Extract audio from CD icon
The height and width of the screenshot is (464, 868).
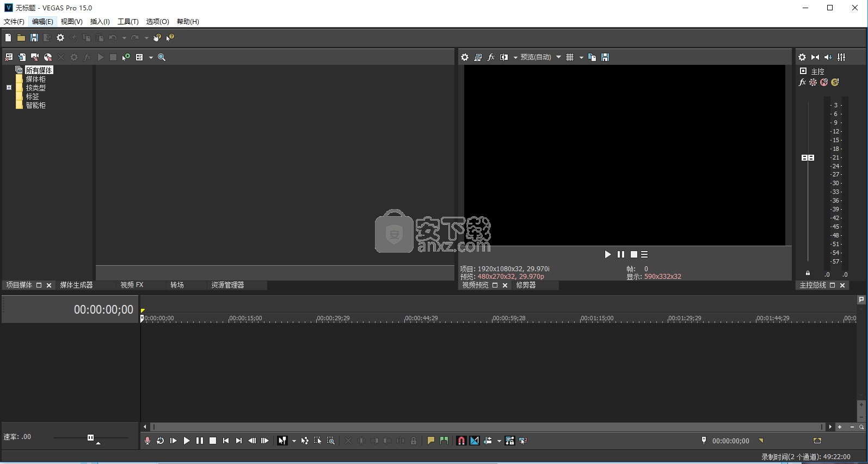(x=48, y=57)
